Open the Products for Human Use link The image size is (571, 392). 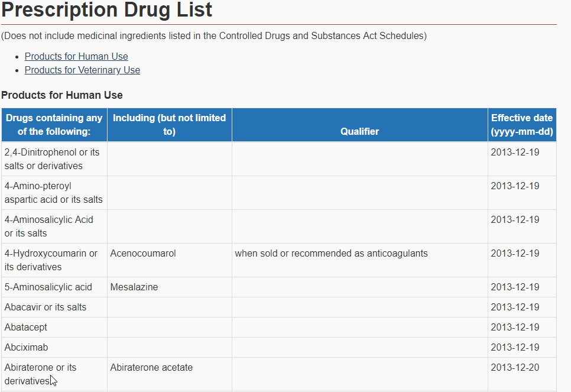tap(76, 56)
